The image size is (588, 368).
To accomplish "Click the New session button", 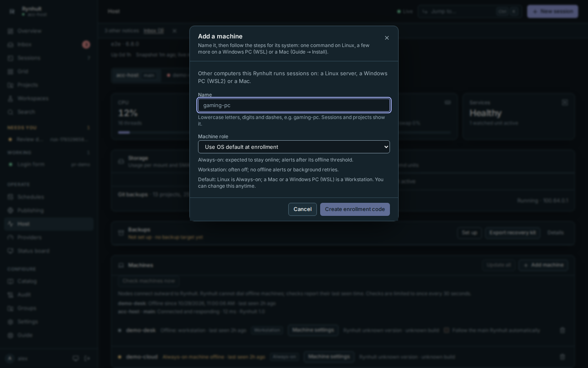I will point(552,11).
